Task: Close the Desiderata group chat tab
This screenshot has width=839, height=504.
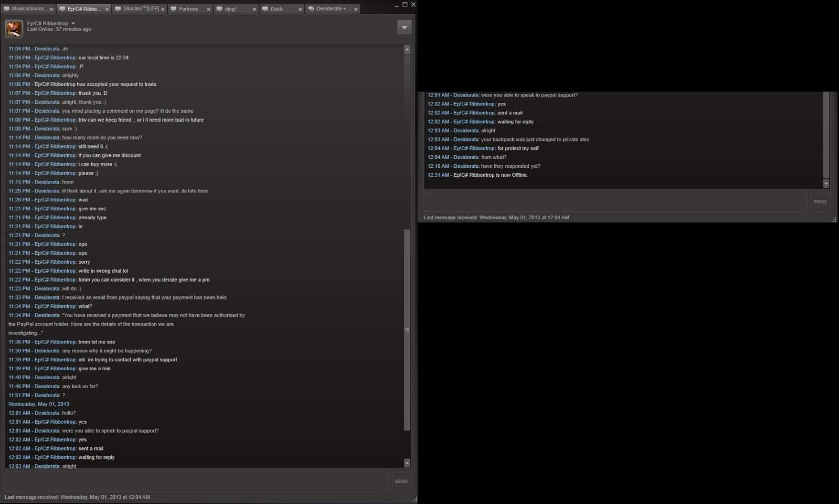Action: pyautogui.click(x=356, y=9)
